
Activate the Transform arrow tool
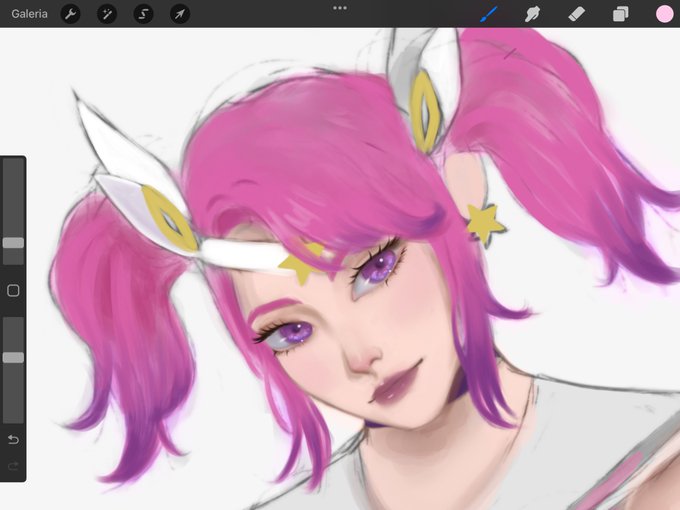[180, 14]
